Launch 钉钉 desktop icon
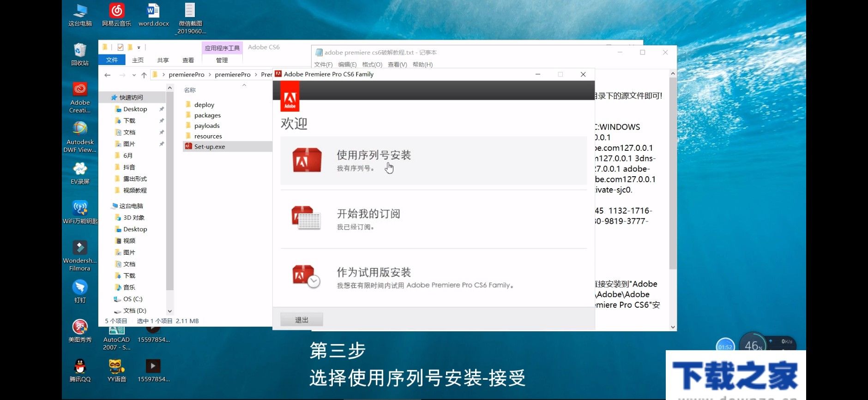Screen dimensions: 868x400 click(80, 292)
